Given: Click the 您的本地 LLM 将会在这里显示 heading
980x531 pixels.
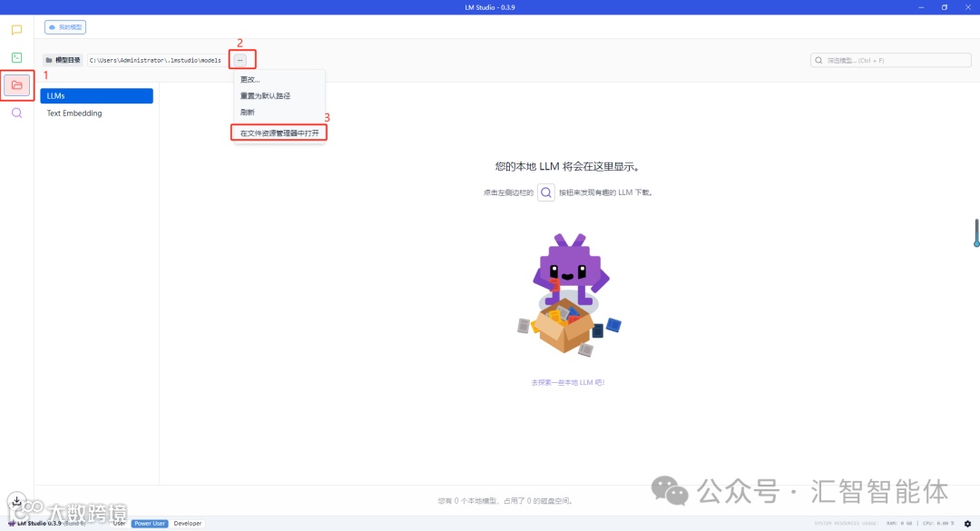Looking at the screenshot, I should coord(567,166).
